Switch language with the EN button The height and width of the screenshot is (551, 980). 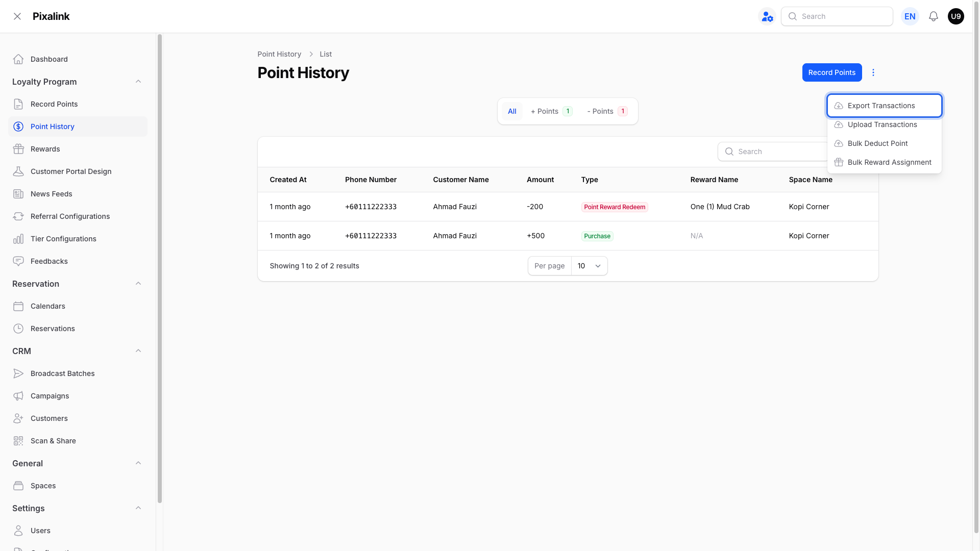(x=910, y=16)
